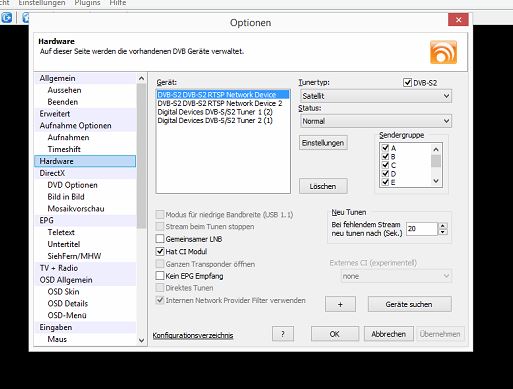Uncheck Sendergruppe C
The height and width of the screenshot is (389, 513).
click(x=385, y=165)
